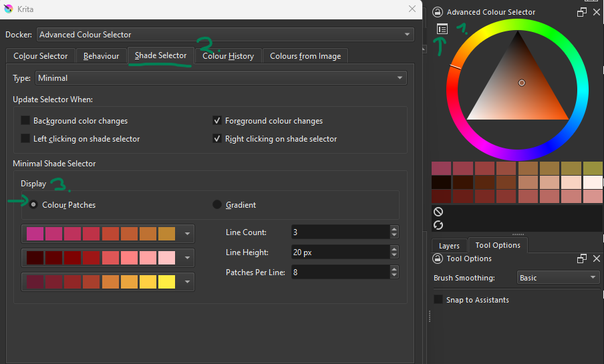Uncheck Right clicking on shade selector
This screenshot has width=604, height=364.
tap(217, 139)
